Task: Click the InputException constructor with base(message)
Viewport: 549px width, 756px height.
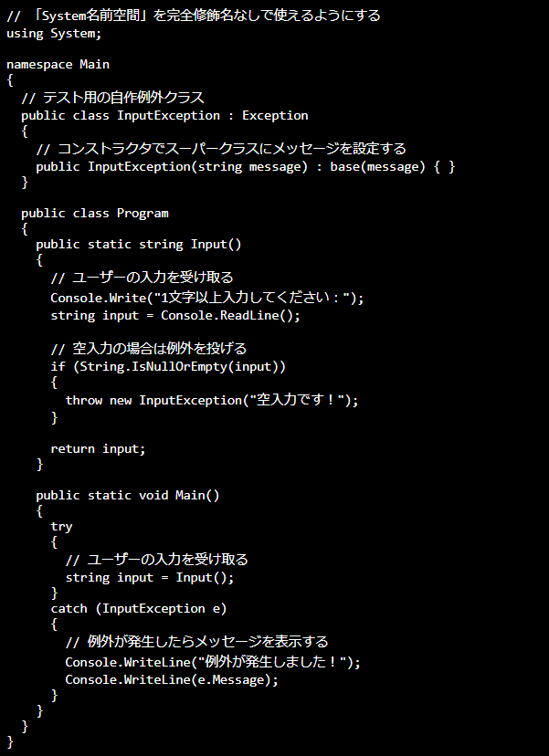Action: (x=246, y=167)
